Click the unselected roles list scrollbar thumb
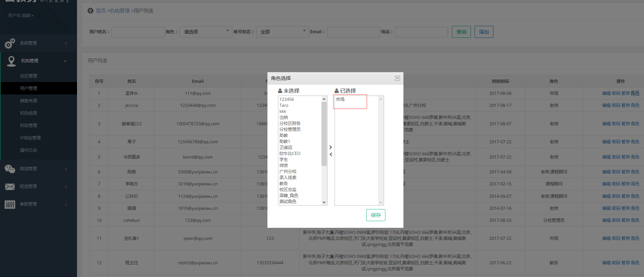Viewport: 644px width, 277px height. [324, 134]
